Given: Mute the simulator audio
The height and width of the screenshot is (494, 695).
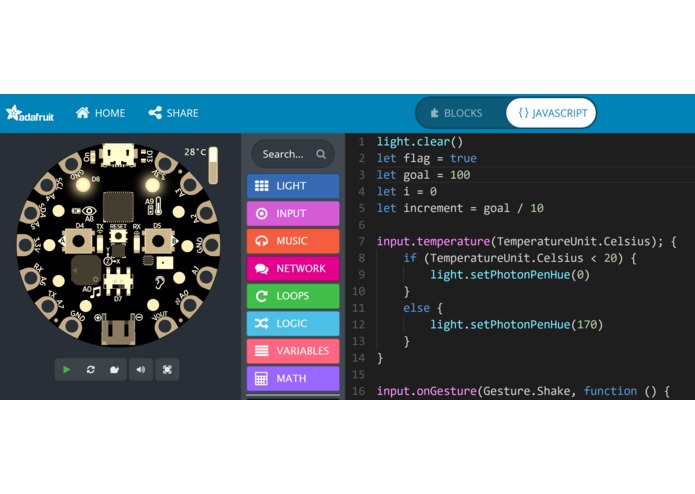Looking at the screenshot, I should coord(141,370).
